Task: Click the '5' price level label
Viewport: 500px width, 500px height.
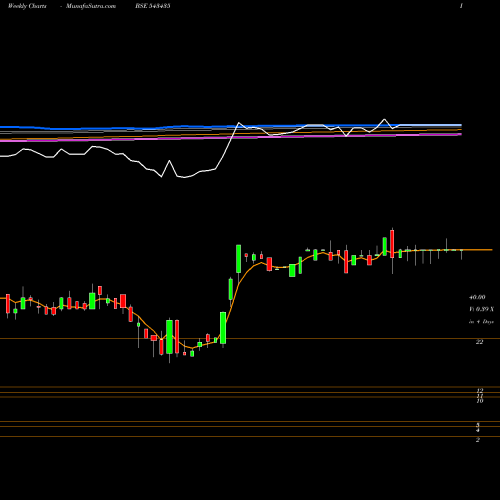Action: tap(478, 425)
